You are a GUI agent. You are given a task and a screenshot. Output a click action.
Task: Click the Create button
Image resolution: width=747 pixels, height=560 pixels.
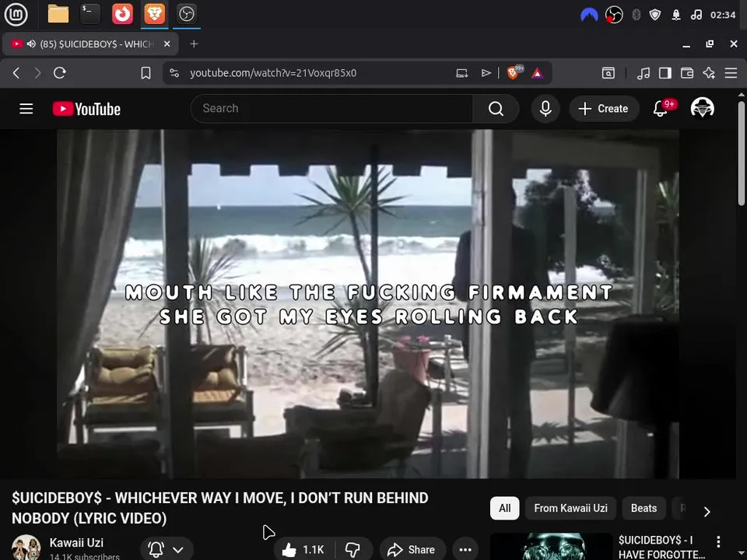tap(604, 109)
